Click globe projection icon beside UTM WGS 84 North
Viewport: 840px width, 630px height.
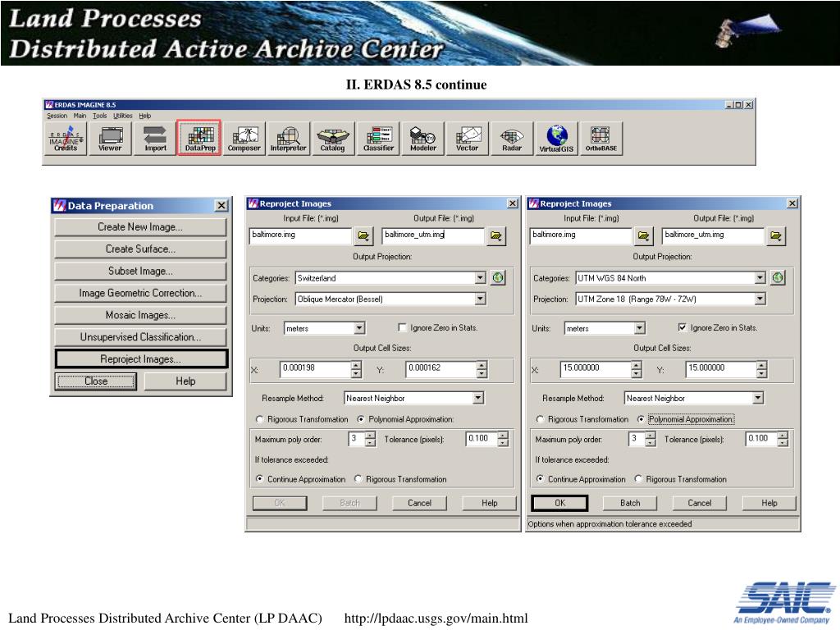tap(778, 277)
